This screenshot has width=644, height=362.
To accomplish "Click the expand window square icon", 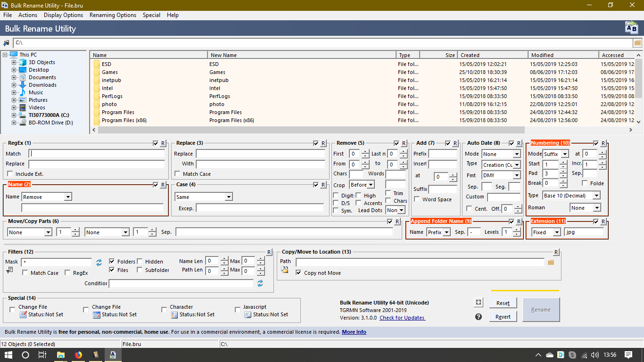I will (478, 302).
